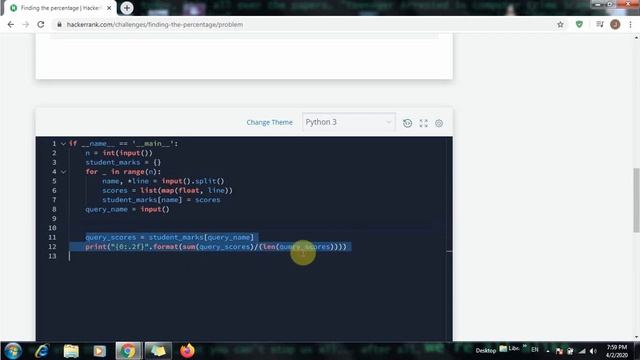This screenshot has height=360, width=640.
Task: Click line number 8 in gutter
Action: (x=54, y=209)
